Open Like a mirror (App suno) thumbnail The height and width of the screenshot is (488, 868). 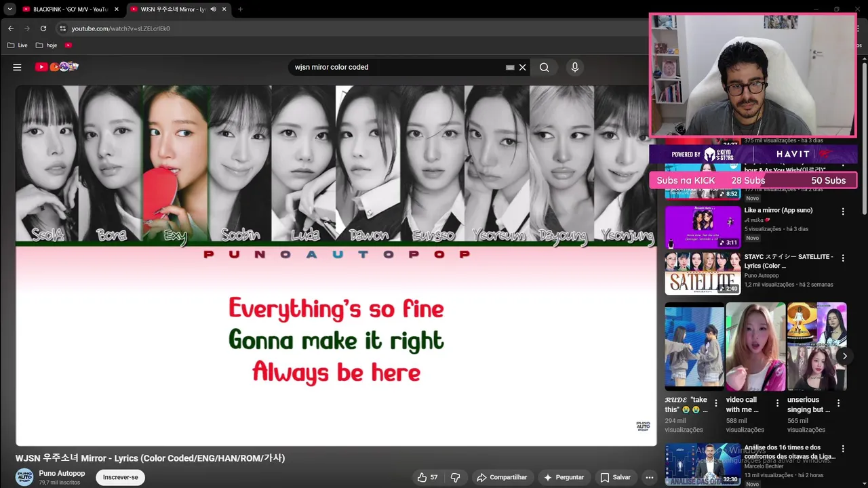click(x=703, y=227)
